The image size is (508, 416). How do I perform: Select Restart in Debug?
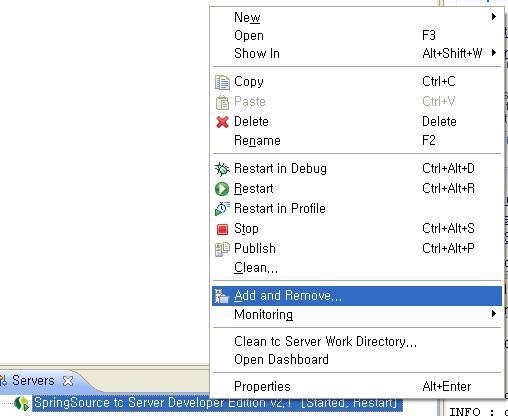(357, 169)
